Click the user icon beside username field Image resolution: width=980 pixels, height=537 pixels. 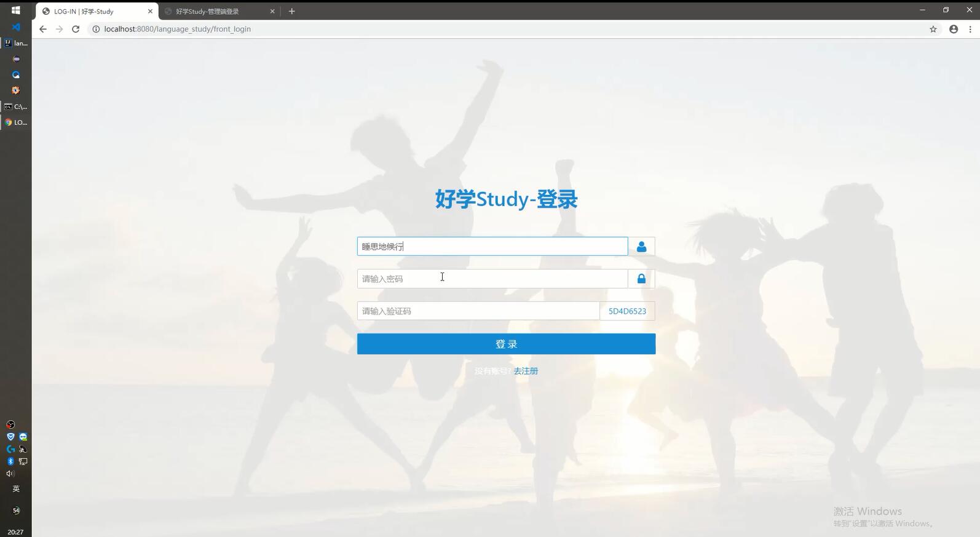pos(641,246)
